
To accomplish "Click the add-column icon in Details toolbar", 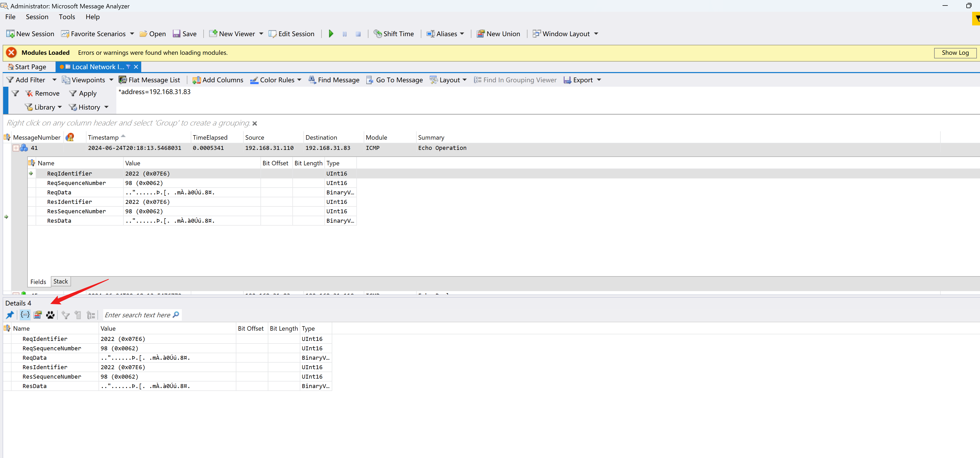I will 78,315.
